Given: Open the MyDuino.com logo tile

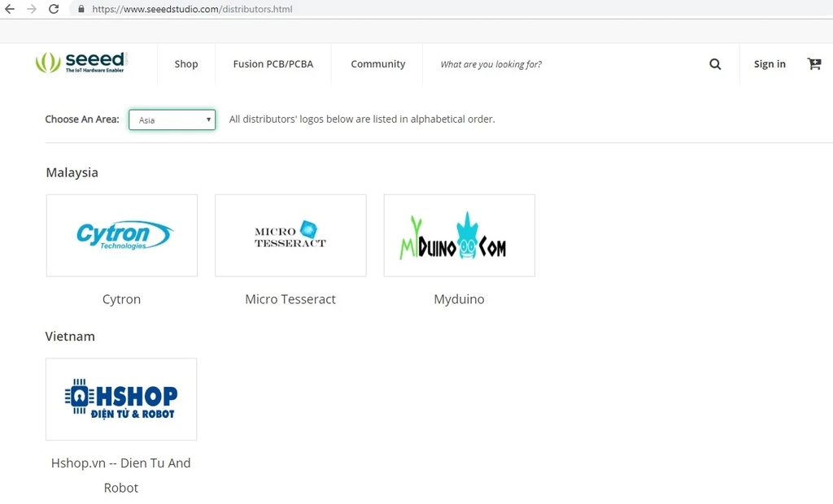Looking at the screenshot, I should [460, 235].
